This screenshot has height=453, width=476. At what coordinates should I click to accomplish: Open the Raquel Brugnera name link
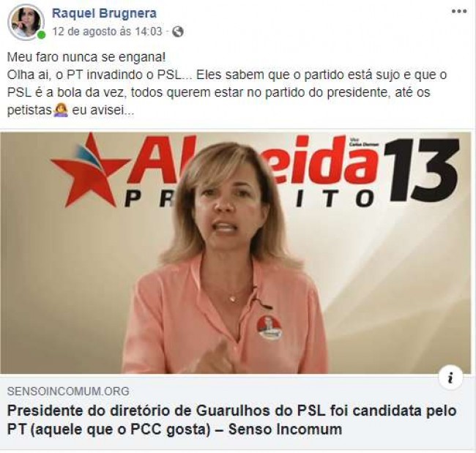click(105, 13)
